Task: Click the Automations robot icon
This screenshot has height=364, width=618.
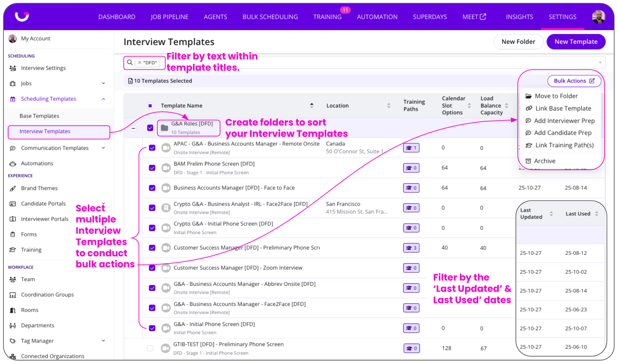Action: pos(13,164)
